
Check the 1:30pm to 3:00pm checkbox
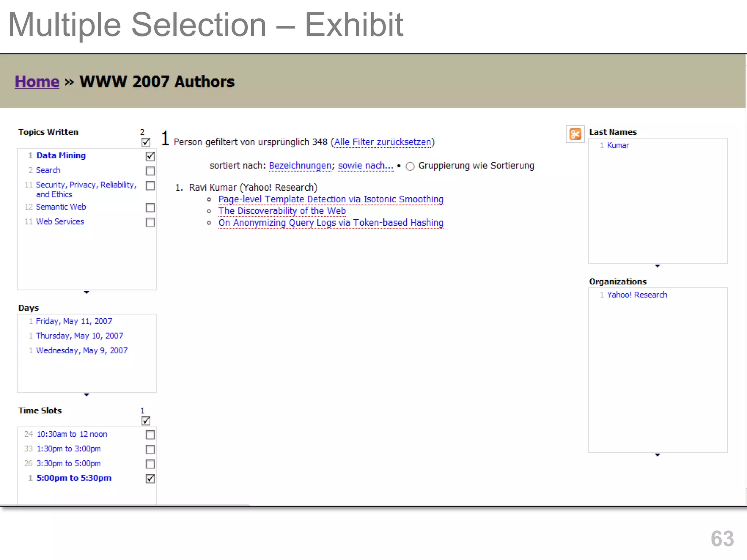[x=150, y=449]
